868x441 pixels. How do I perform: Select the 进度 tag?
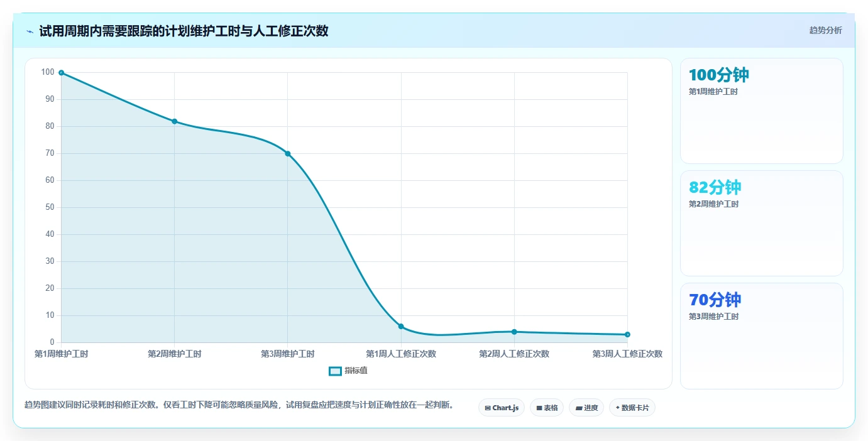tap(586, 408)
